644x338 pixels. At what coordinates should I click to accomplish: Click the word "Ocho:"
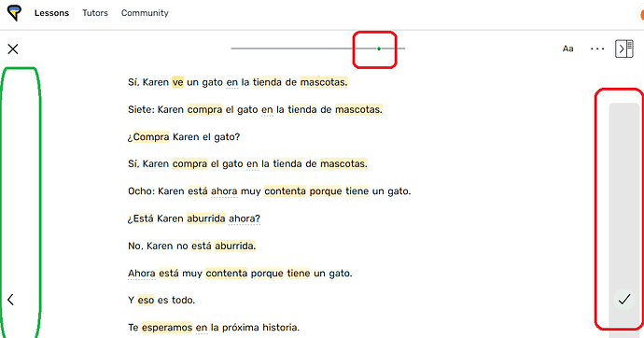point(142,191)
